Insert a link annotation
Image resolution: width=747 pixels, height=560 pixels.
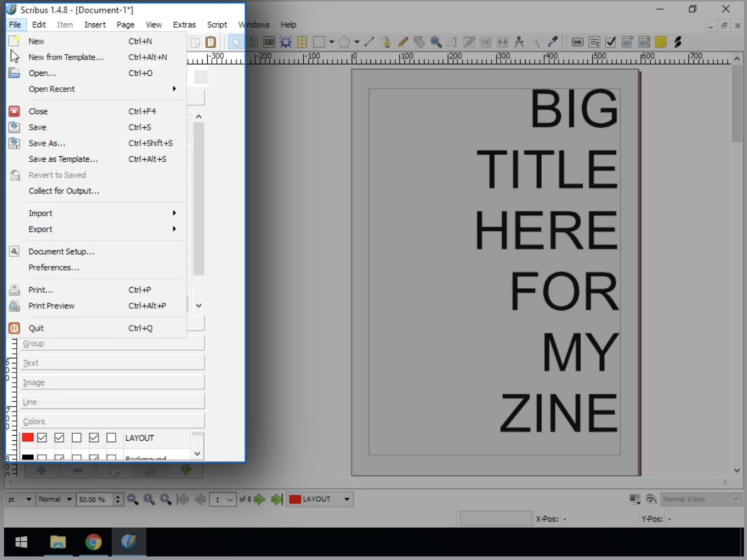click(677, 42)
